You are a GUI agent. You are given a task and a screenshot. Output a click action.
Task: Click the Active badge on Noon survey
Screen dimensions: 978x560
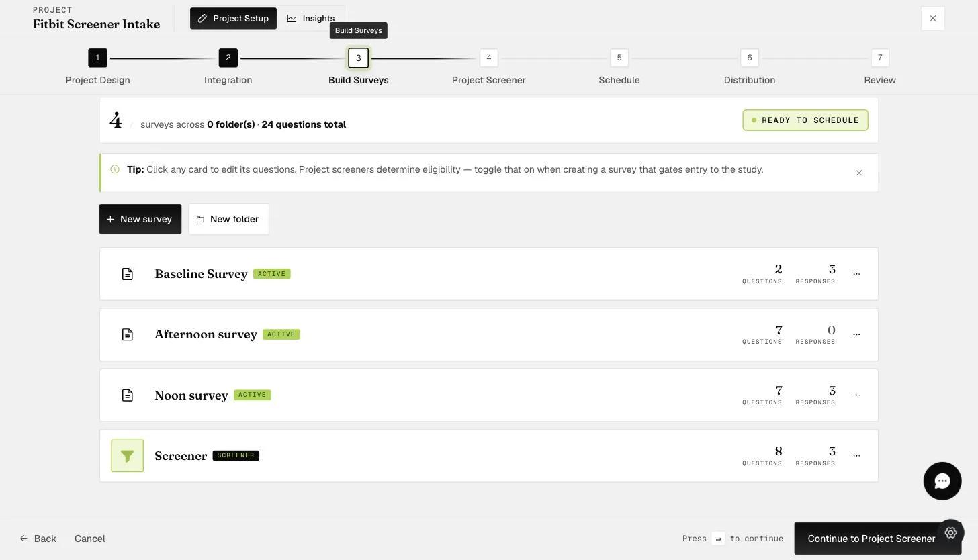tap(253, 395)
